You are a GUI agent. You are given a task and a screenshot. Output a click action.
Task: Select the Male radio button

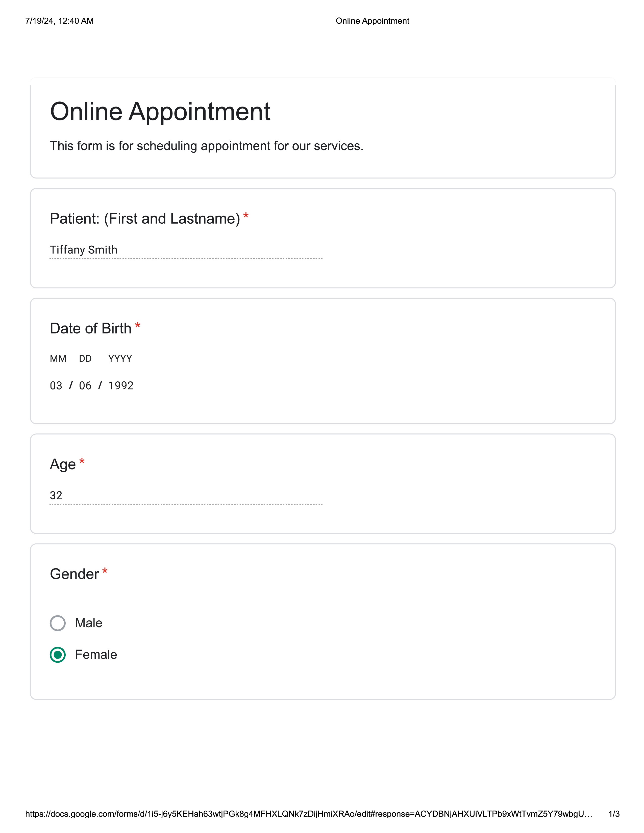point(58,623)
